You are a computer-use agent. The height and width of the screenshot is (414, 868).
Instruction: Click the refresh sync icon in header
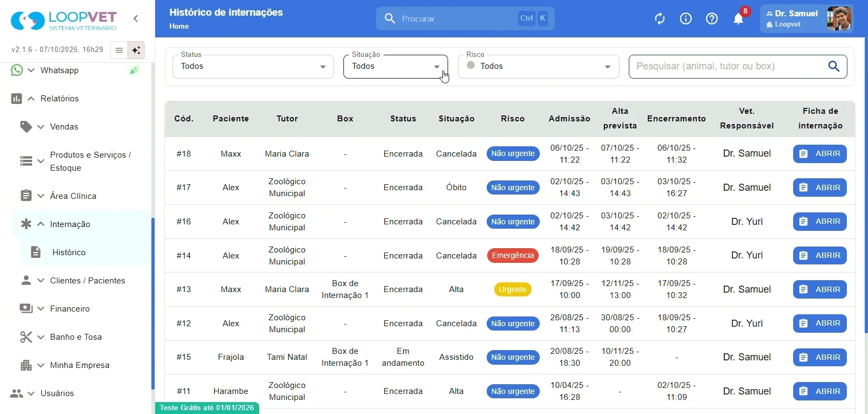tap(660, 19)
